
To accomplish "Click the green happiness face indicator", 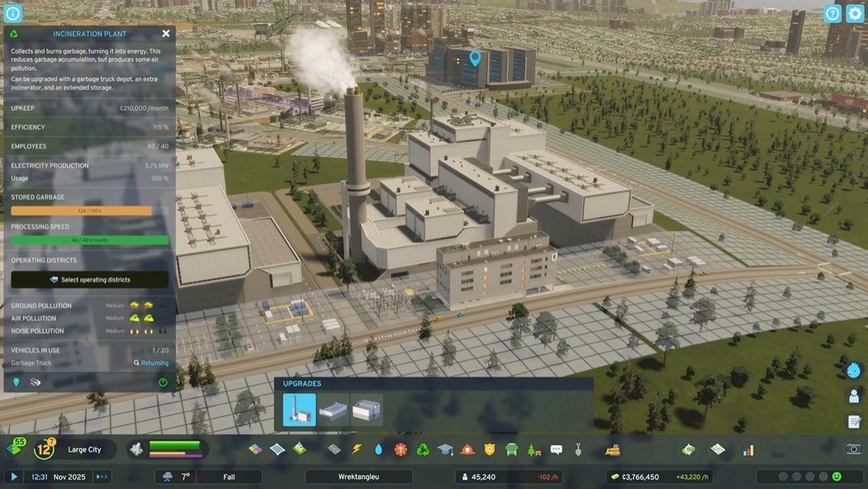I will pyautogui.click(x=836, y=476).
